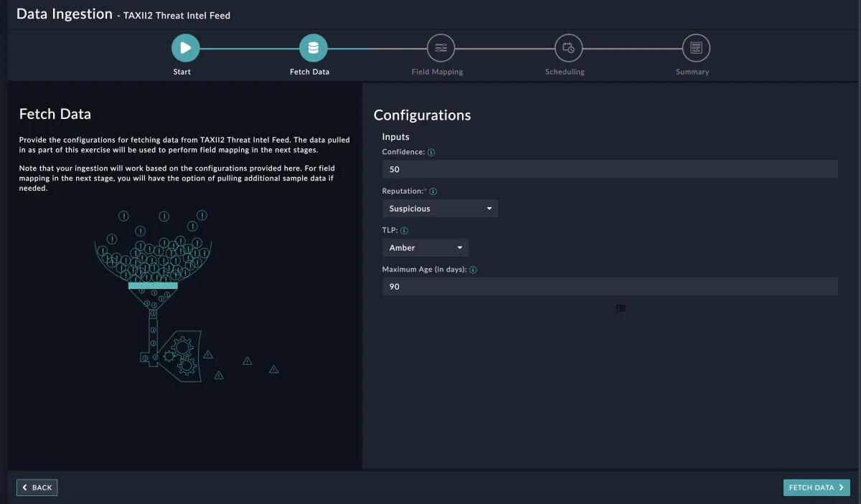The width and height of the screenshot is (861, 504).
Task: Show info tooltip beside Reputation label
Action: (433, 191)
